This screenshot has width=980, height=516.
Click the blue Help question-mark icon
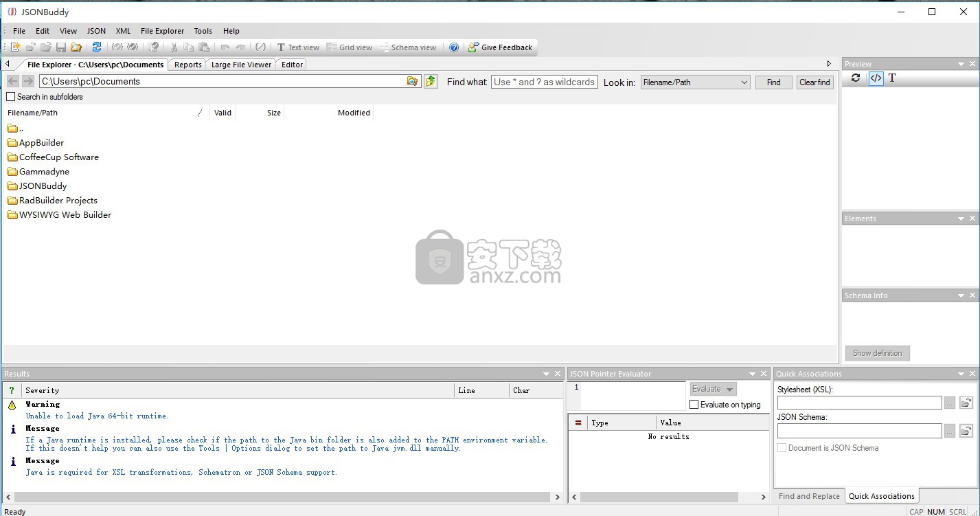pos(454,47)
